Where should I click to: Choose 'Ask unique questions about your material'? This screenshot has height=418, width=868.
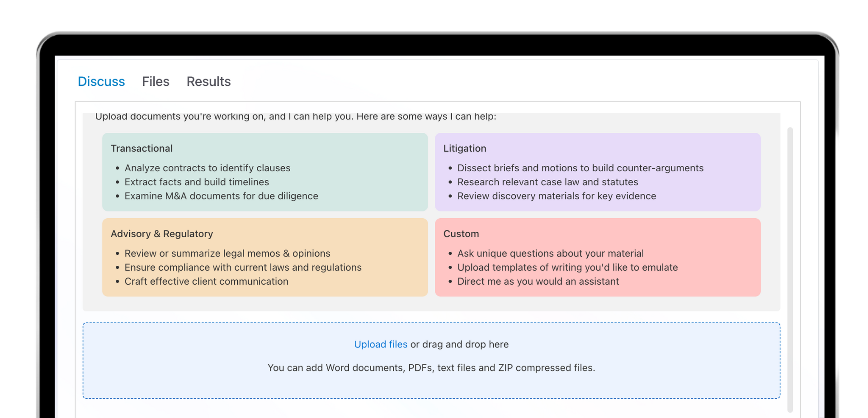(x=550, y=254)
